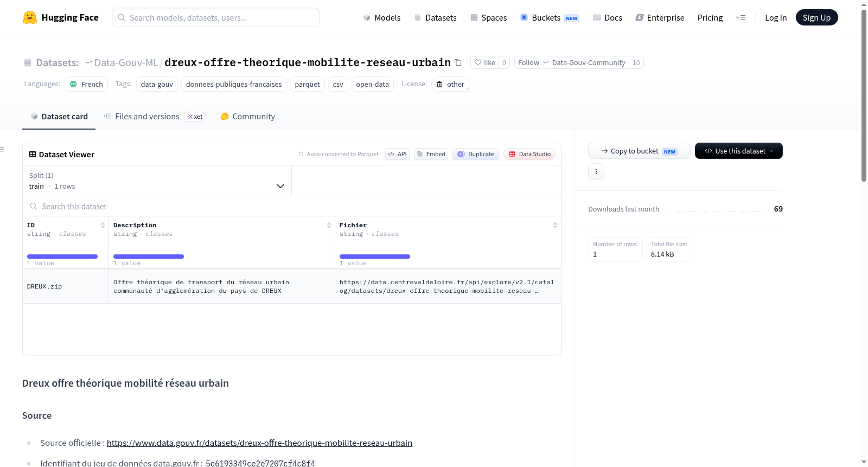868x467 pixels.
Task: Click the open-data tag
Action: (372, 84)
